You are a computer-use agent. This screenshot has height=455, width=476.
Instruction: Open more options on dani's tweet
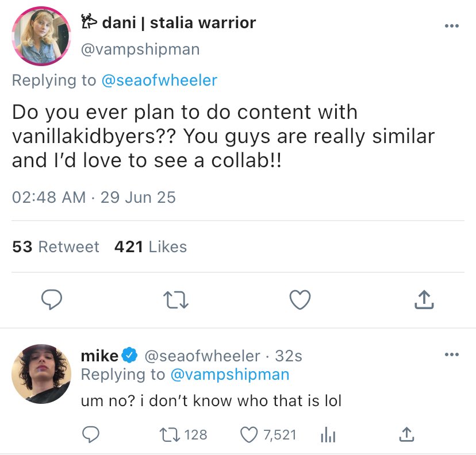pos(452,26)
